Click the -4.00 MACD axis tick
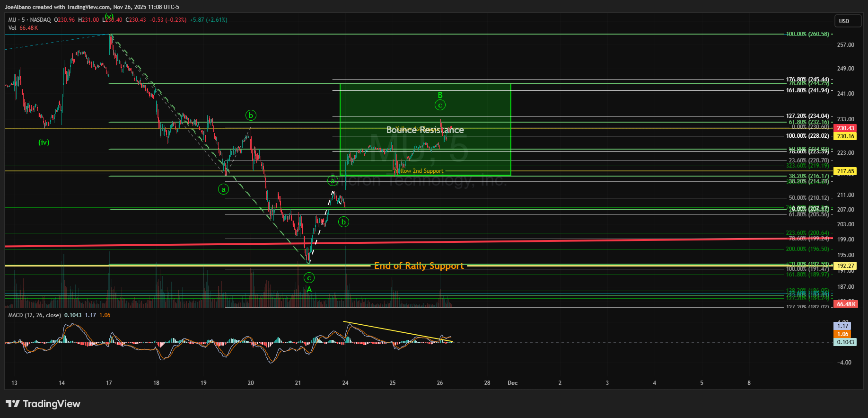 click(844, 363)
